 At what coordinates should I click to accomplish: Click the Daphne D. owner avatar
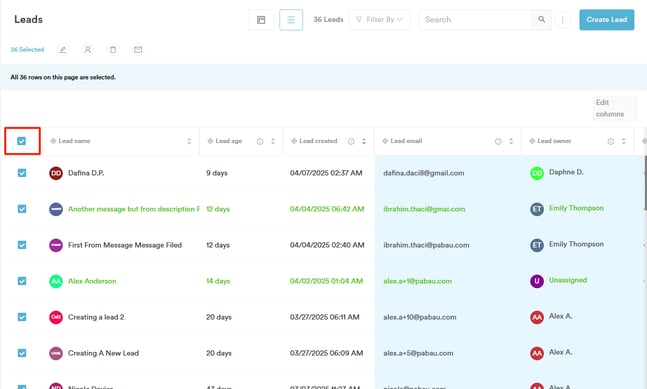coord(536,173)
